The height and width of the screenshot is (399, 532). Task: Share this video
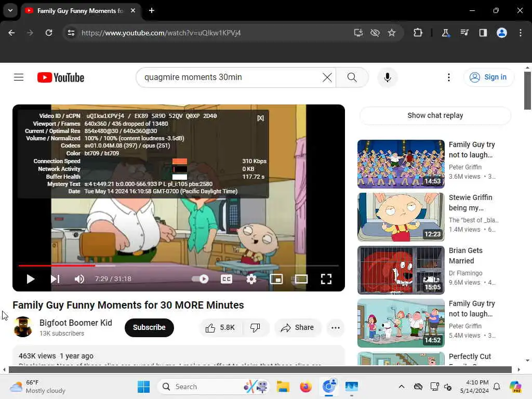point(297,327)
